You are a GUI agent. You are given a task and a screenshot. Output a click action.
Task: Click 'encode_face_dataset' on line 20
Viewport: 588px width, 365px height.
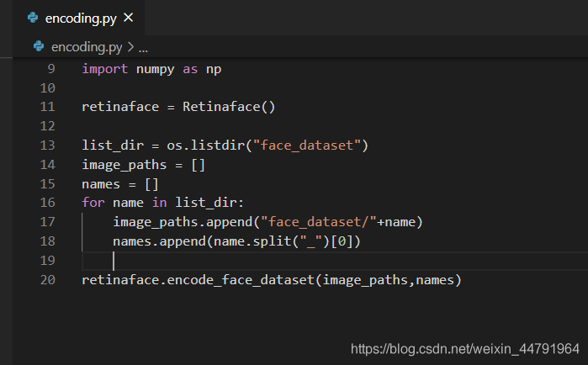pos(241,280)
